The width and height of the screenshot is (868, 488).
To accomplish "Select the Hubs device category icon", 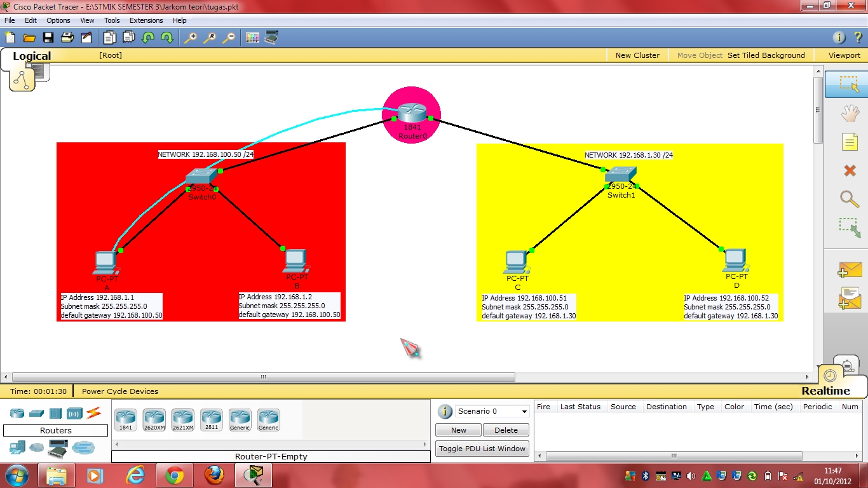I will tap(55, 413).
